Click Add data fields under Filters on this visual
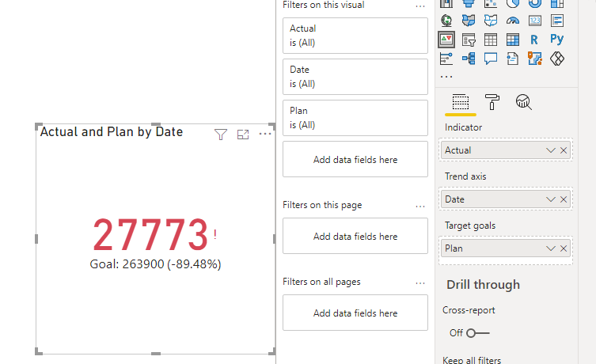Screen dimensions: 596x364 click(355, 159)
